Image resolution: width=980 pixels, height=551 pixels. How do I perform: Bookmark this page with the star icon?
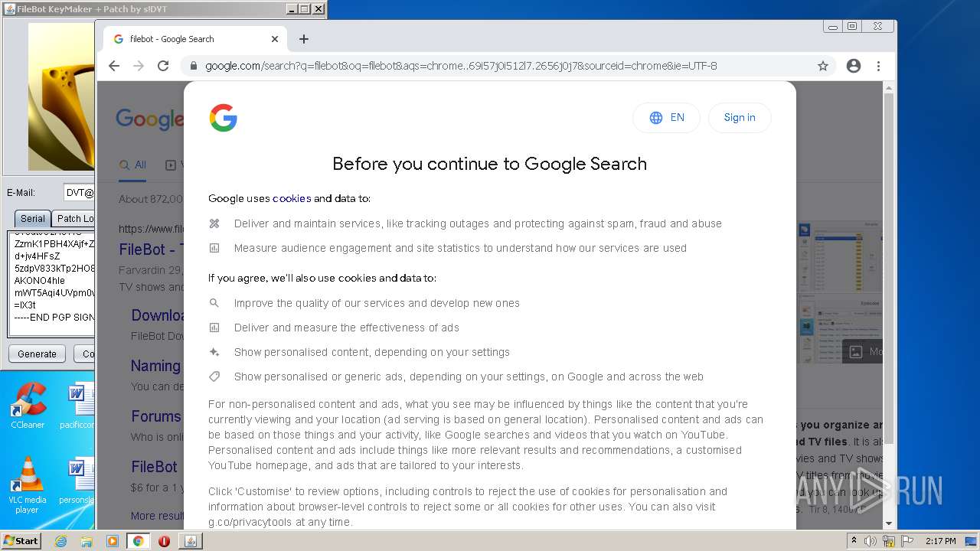point(823,66)
